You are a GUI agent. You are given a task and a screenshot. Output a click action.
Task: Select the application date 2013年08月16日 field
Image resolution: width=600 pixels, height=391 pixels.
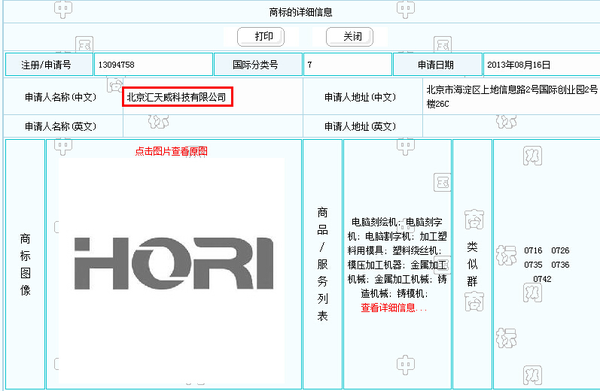pyautogui.click(x=541, y=65)
